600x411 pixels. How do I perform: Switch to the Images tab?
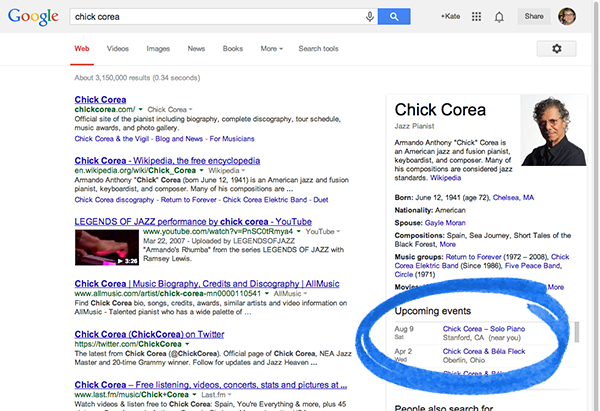click(158, 49)
